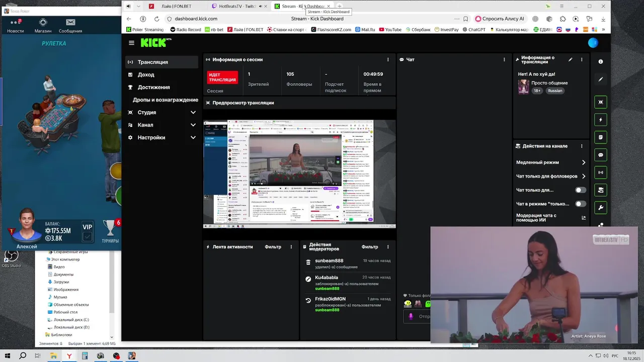Image resolution: width=644 pixels, height=362 pixels.
Task: Open the Windows Start menu
Action: [x=8, y=356]
